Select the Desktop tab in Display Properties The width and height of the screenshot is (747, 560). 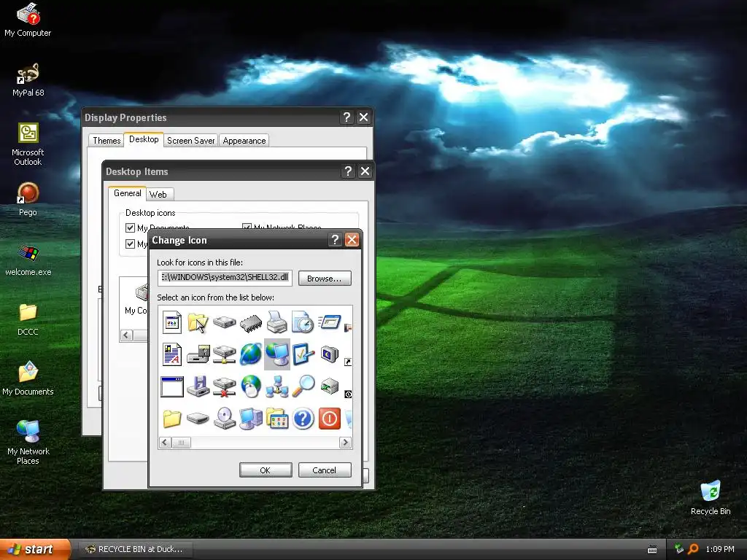[x=144, y=139]
